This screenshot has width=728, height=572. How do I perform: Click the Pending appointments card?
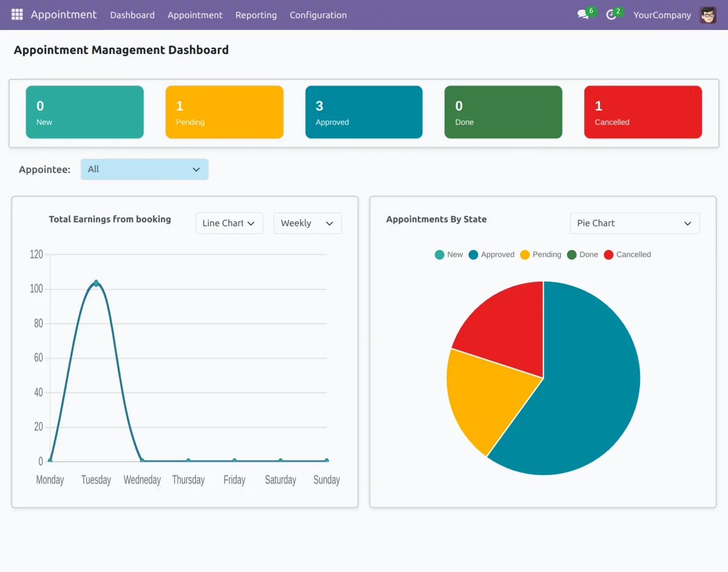coord(224,112)
